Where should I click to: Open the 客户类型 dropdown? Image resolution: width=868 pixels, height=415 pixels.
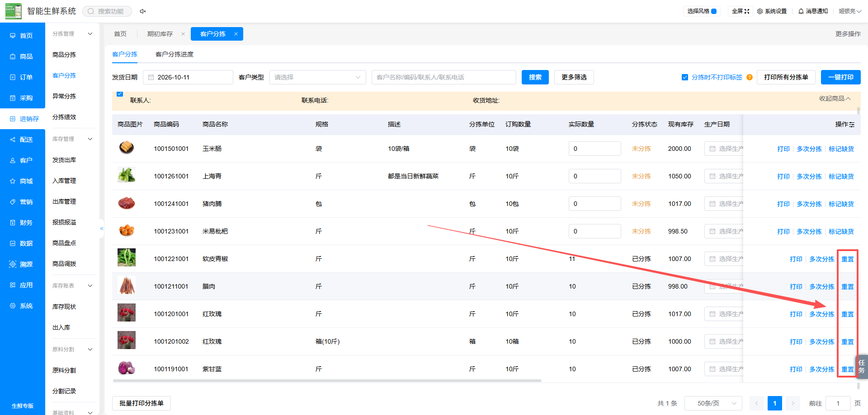(x=318, y=77)
